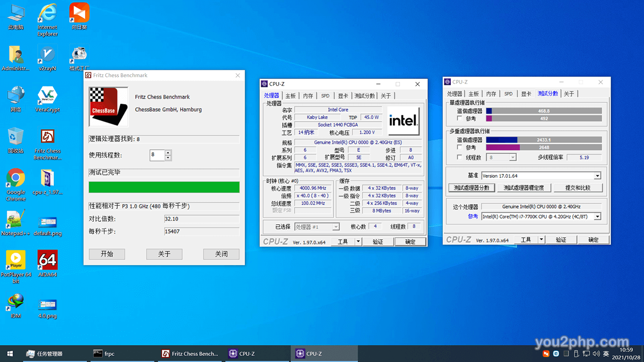Enable the thread count checkbox in CPU-Z bench

pyautogui.click(x=459, y=157)
